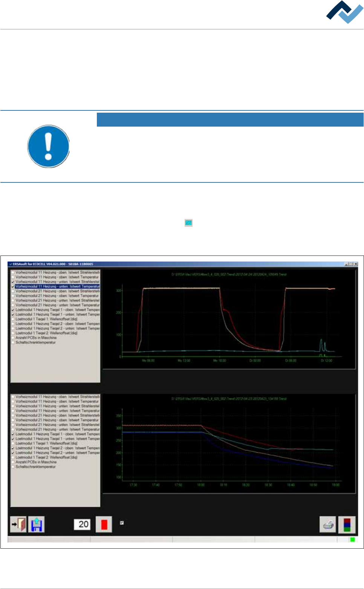Lower list: select Vorheizmodul 21 oben Istwert Strahlerstell

(x=58, y=415)
